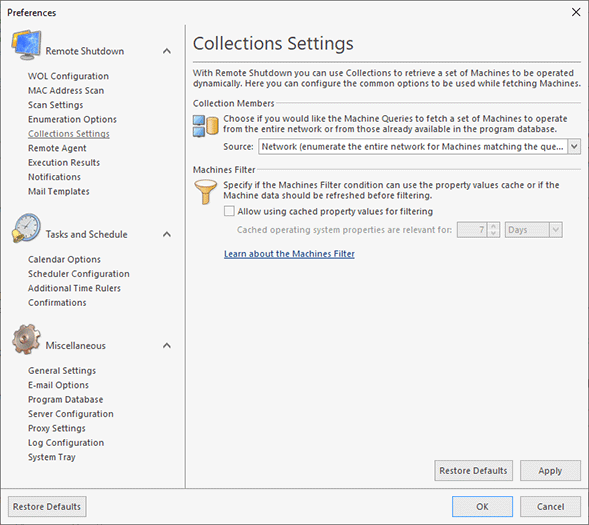Click page-level Restore Defaults beside Apply
The image size is (589, 525).
coord(473,471)
